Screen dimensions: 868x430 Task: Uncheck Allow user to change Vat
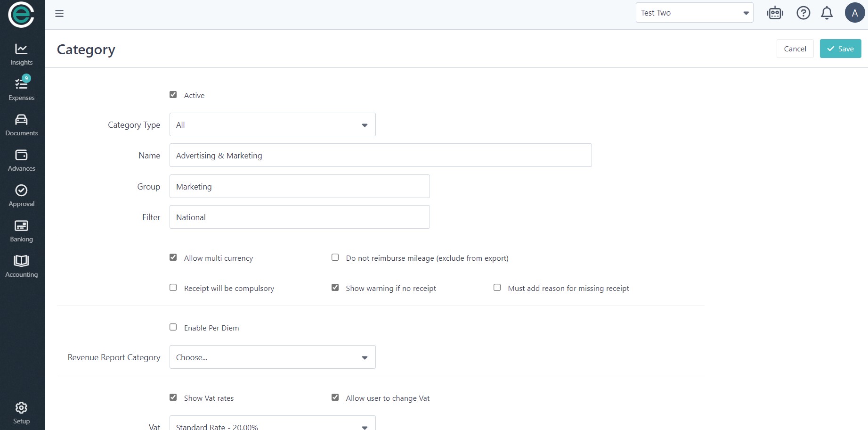click(335, 397)
